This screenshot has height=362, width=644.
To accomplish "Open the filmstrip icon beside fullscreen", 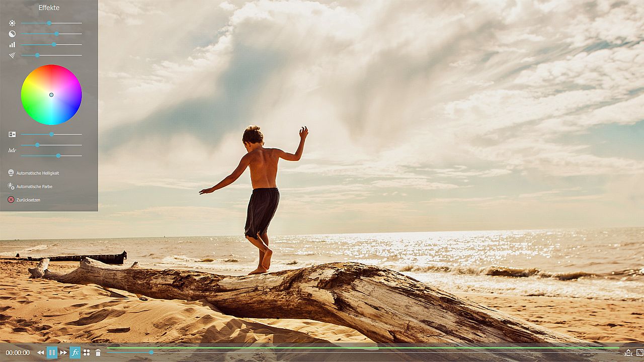I will (x=628, y=352).
